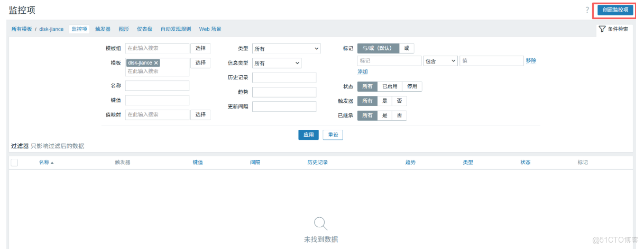Choose 停用 in the 状态 row
Image resolution: width=644 pixels, height=249 pixels.
click(x=412, y=86)
